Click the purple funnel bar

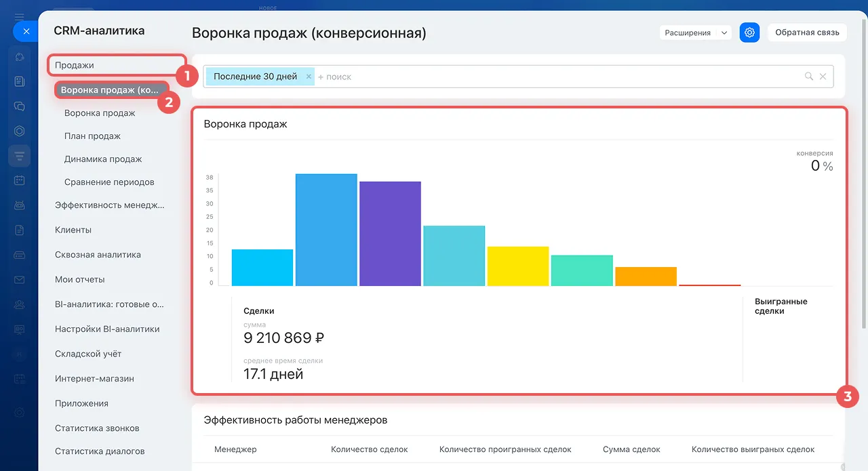tap(390, 234)
